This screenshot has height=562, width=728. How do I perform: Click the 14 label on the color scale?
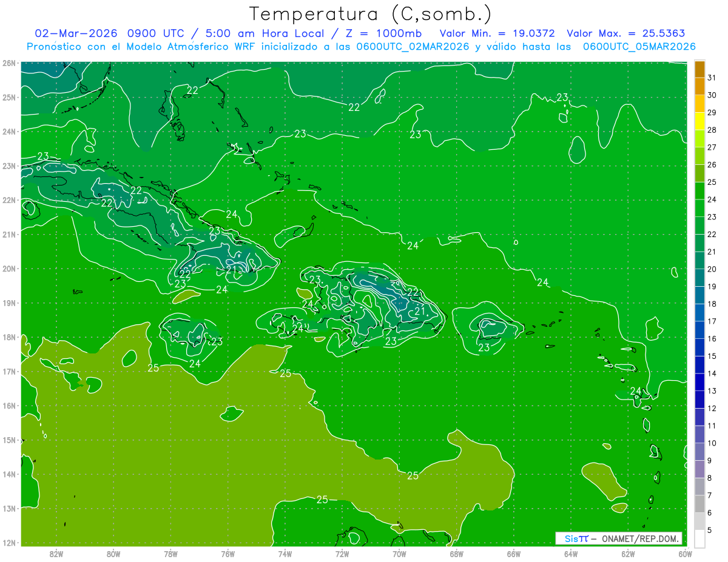click(712, 373)
